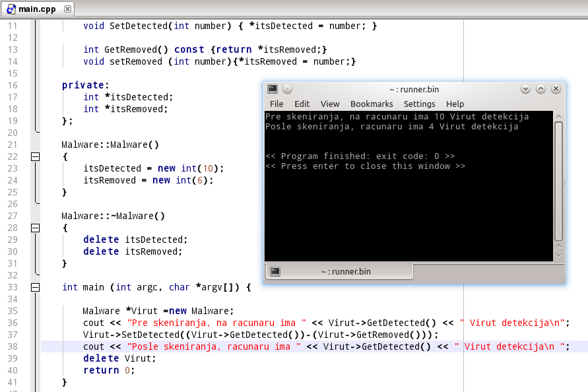Click 'delete Virut;' on line 39
This screenshot has height=392, width=588.
point(119,358)
